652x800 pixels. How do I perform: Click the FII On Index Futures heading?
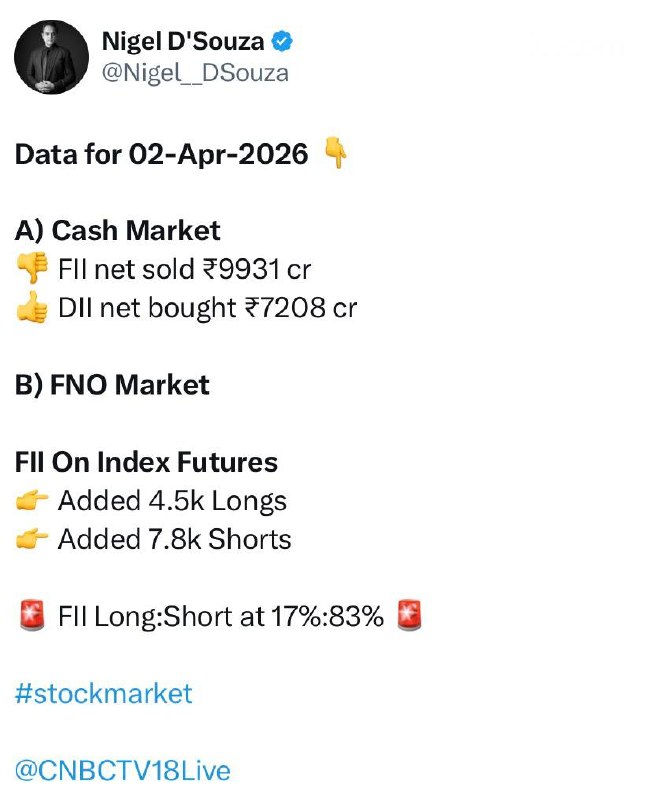pyautogui.click(x=146, y=462)
